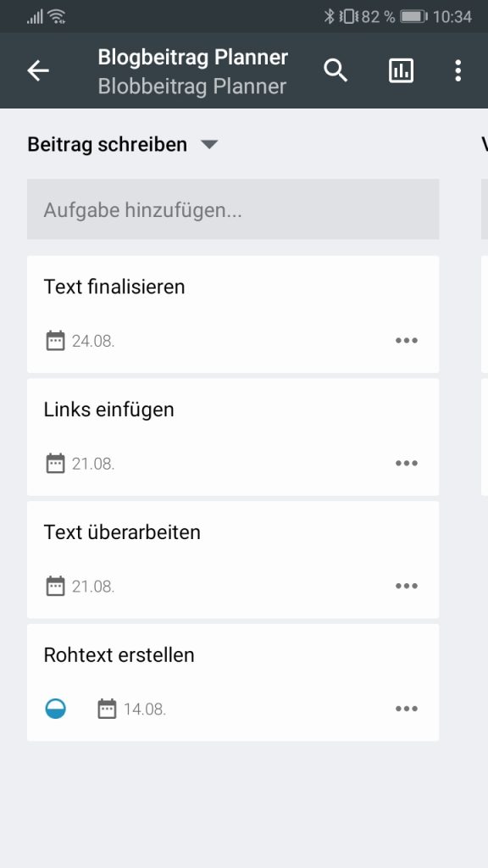Tap the calendar icon on Text finalisieren
The image size is (488, 868).
click(x=56, y=340)
